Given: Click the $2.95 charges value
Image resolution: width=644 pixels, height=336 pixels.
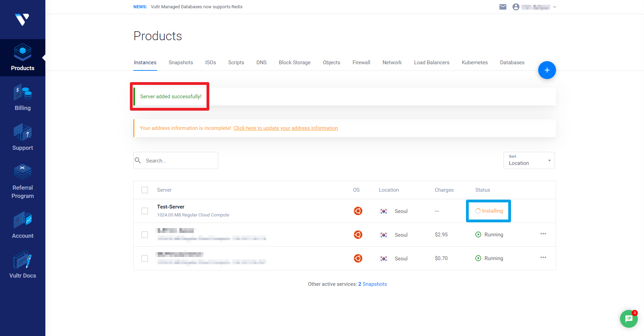Looking at the screenshot, I should coord(441,235).
